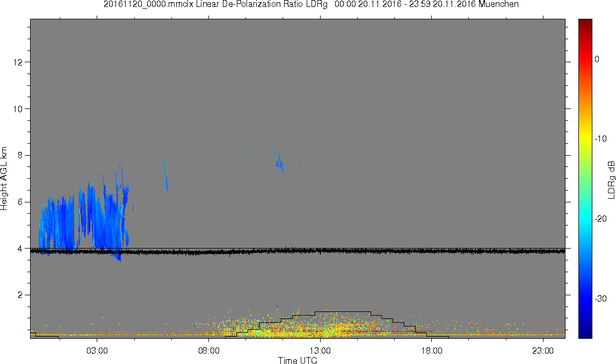The height and width of the screenshot is (364, 616).
Task: Click the 03:00 time tick label
Action: point(97,351)
